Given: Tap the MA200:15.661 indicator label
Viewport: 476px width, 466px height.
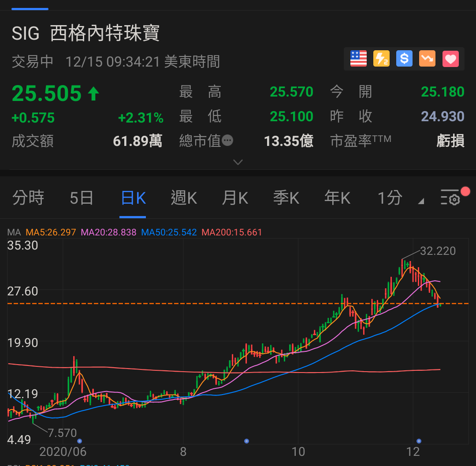Looking at the screenshot, I should (232, 232).
